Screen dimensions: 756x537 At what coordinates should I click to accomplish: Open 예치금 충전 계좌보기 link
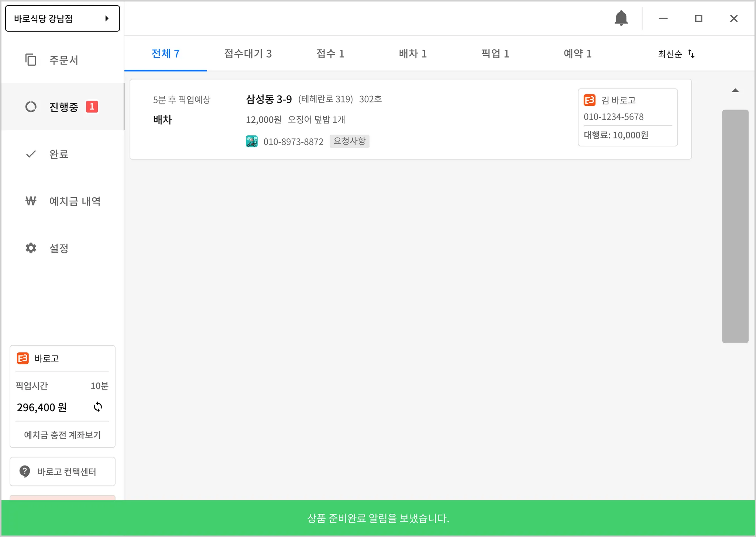pyautogui.click(x=62, y=435)
